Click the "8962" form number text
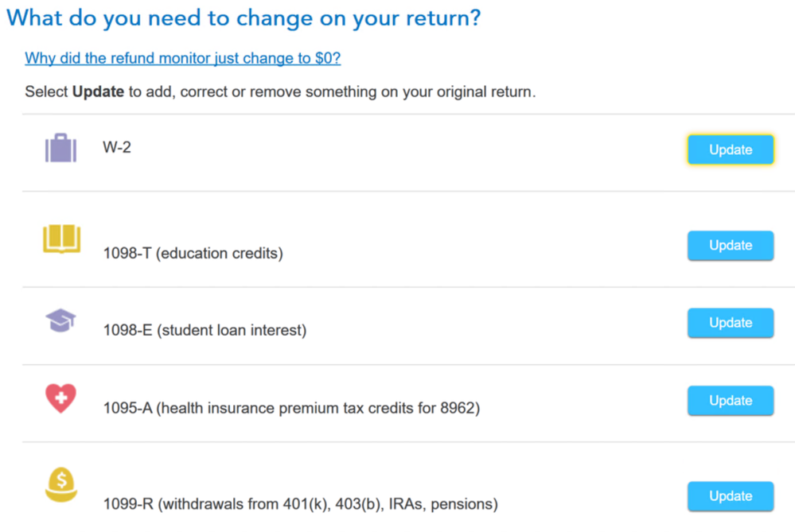 click(460, 409)
